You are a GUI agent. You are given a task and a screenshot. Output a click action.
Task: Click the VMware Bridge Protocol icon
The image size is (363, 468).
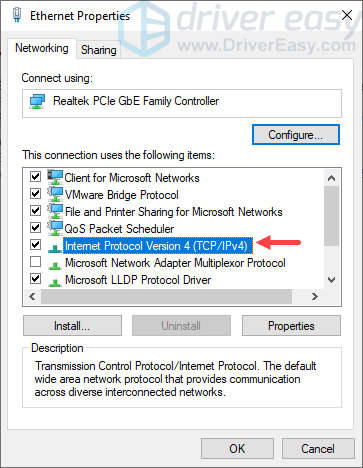click(x=55, y=194)
